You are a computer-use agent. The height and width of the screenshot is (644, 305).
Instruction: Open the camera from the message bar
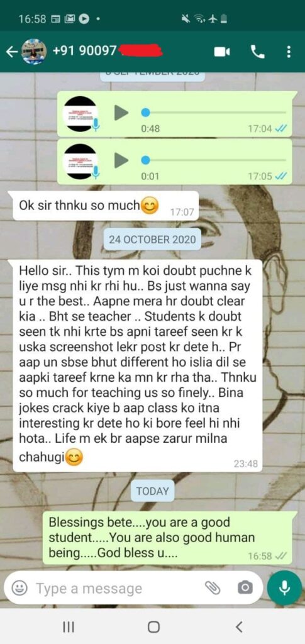click(x=245, y=588)
